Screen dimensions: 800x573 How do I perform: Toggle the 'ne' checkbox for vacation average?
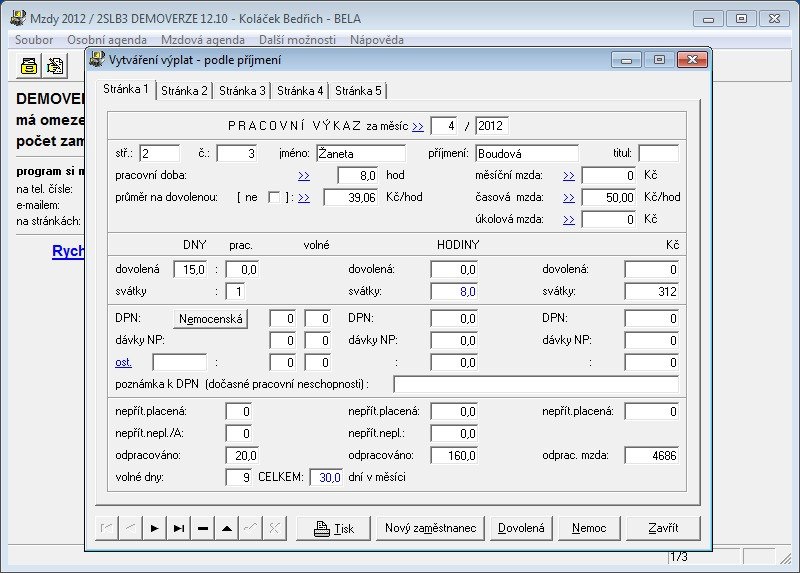click(274, 197)
